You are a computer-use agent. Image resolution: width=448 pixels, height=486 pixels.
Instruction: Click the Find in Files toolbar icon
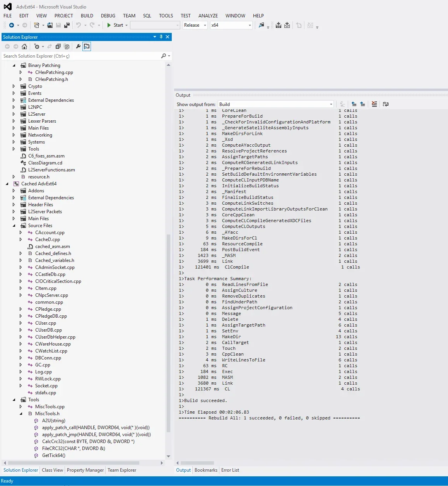pyautogui.click(x=262, y=25)
